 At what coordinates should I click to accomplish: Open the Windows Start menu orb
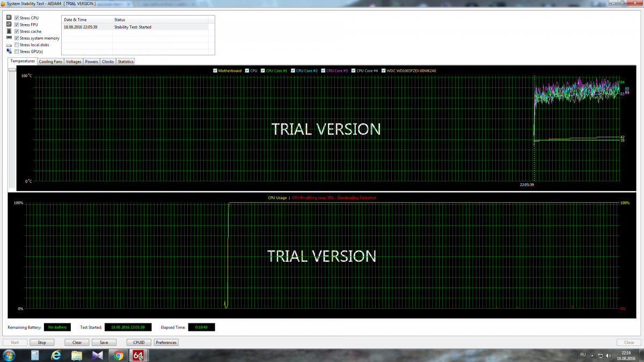[10, 356]
